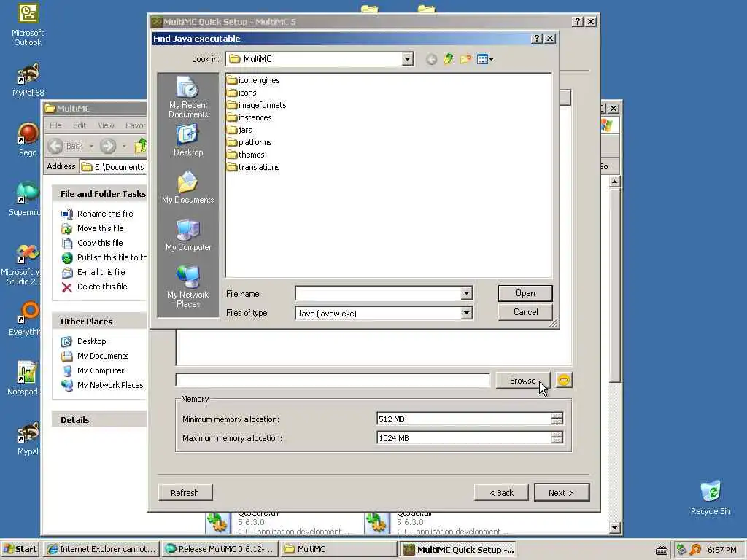Select the Supermium desktop shortcut
This screenshot has width=747, height=560.
click(x=24, y=200)
